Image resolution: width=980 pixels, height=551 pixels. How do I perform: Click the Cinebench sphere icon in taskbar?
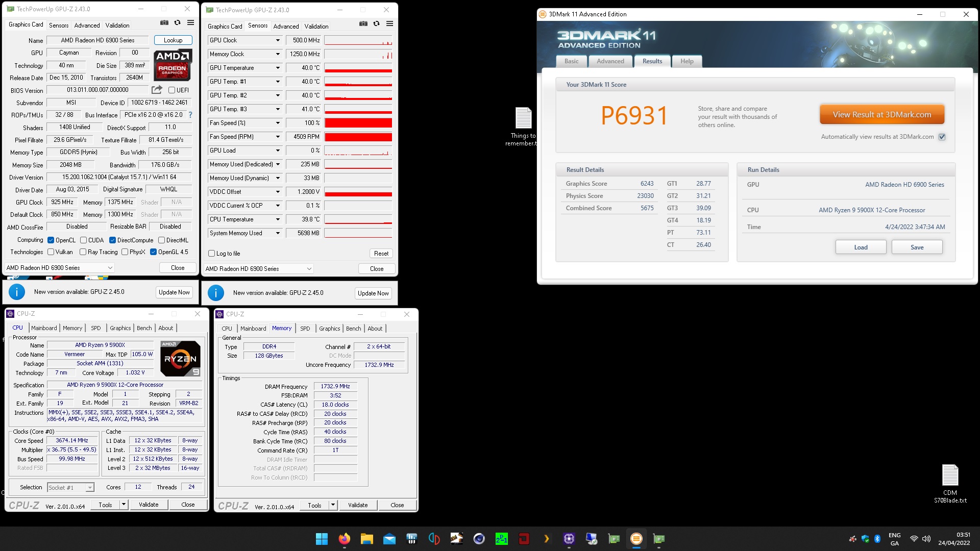[x=479, y=539]
